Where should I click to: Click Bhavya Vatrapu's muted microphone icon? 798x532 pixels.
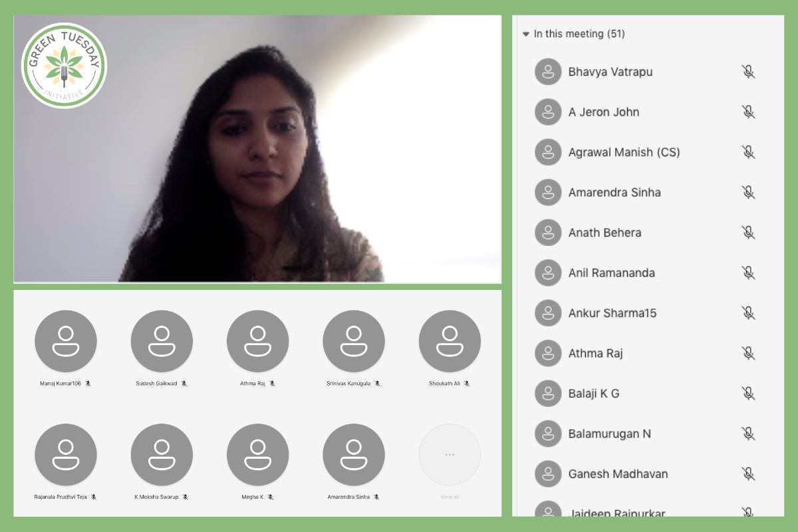(x=748, y=72)
